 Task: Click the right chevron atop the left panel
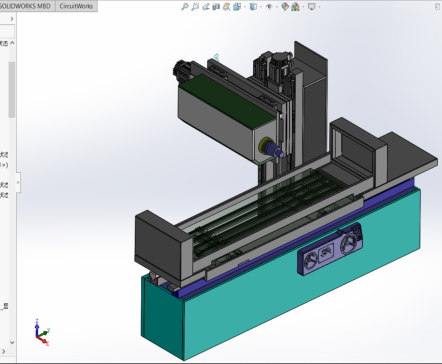(12, 19)
